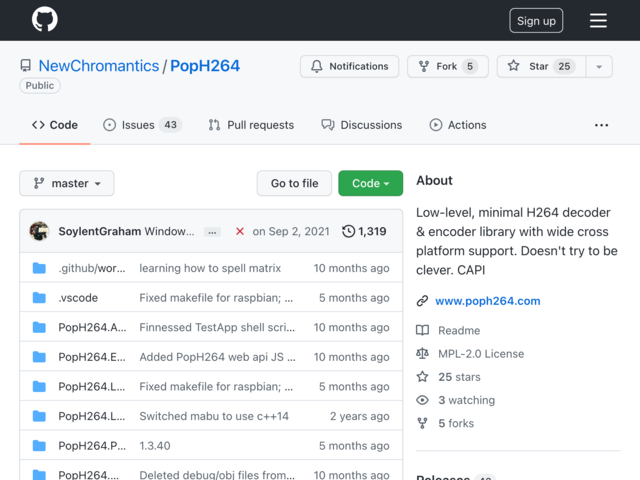Image resolution: width=640 pixels, height=480 pixels.
Task: Open the master branch dropdown
Action: pyautogui.click(x=67, y=183)
